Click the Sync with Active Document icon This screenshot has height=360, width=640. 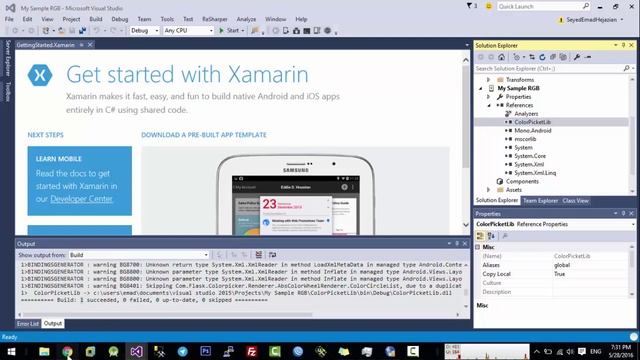pyautogui.click(x=532, y=57)
